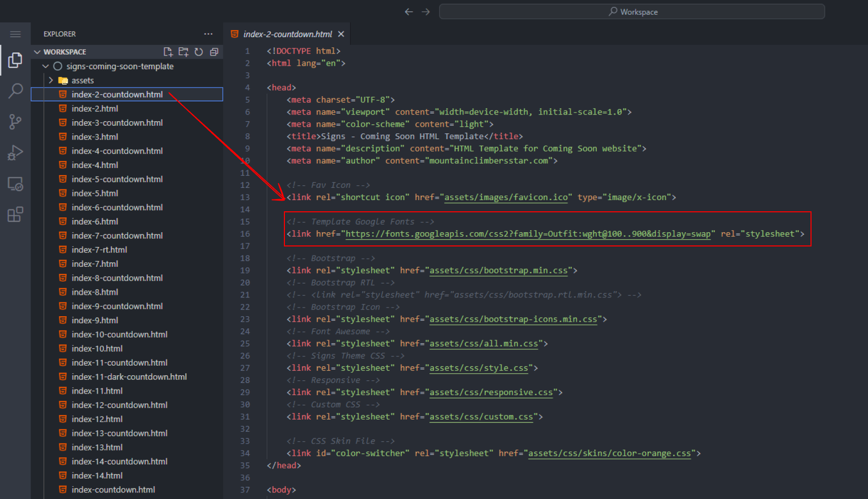This screenshot has width=868, height=499.
Task: Follow the Google Fonts URL link
Action: 528,234
